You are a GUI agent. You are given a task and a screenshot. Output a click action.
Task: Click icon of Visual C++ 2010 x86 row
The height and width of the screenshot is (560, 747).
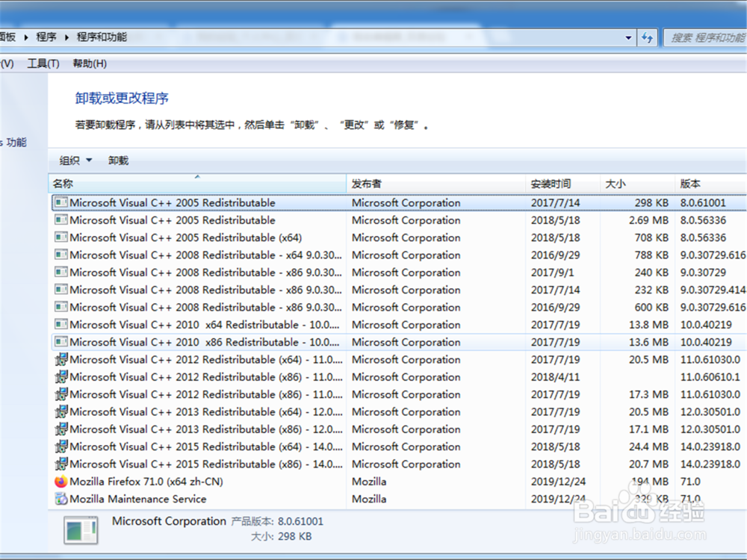click(61, 342)
